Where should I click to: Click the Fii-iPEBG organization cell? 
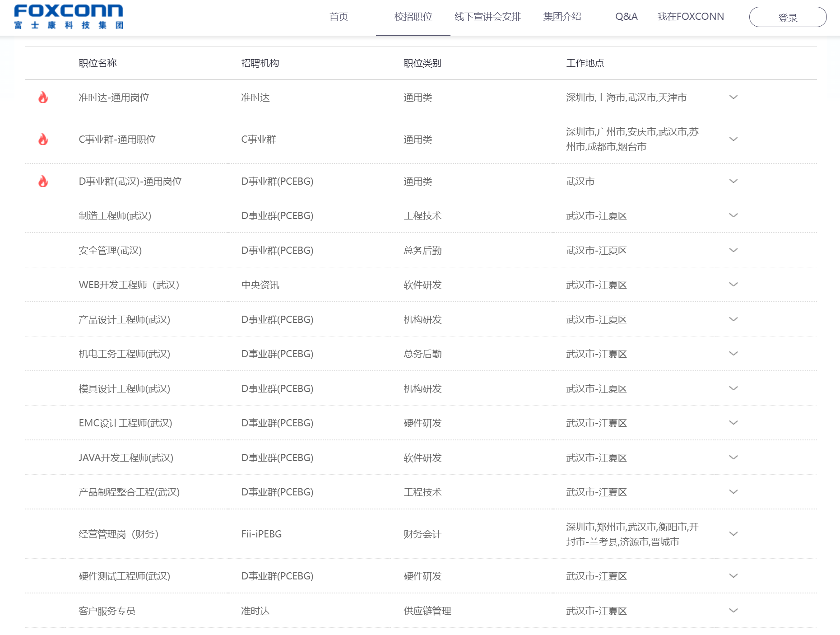[261, 534]
